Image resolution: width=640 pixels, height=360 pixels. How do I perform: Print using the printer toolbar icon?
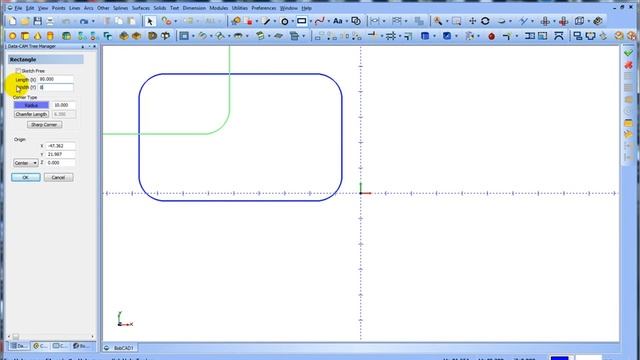point(50,21)
